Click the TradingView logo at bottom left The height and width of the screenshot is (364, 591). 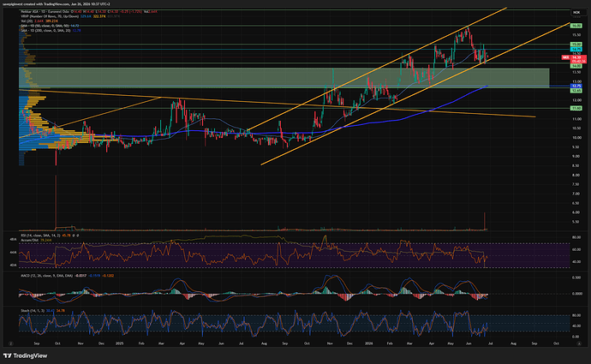25,355
